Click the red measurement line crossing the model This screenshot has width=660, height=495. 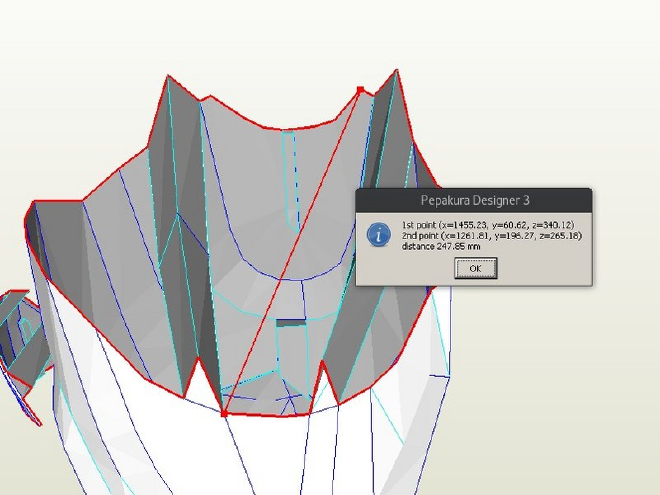292,252
